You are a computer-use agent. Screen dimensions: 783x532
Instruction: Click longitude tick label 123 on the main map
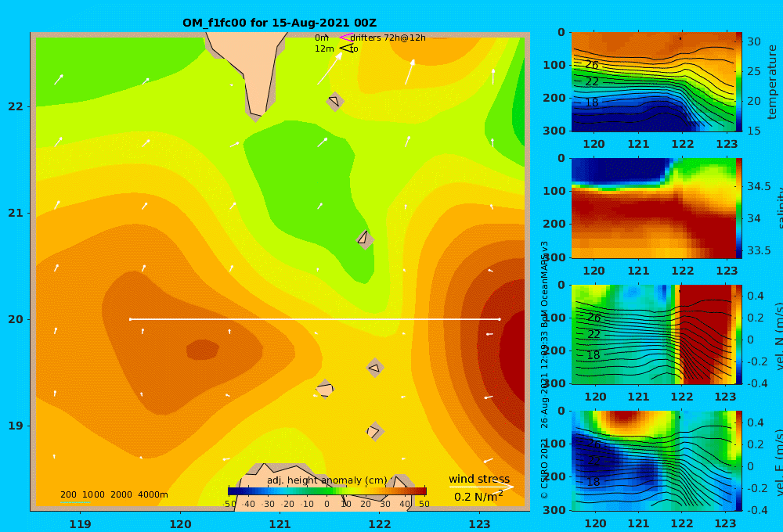coord(480,524)
